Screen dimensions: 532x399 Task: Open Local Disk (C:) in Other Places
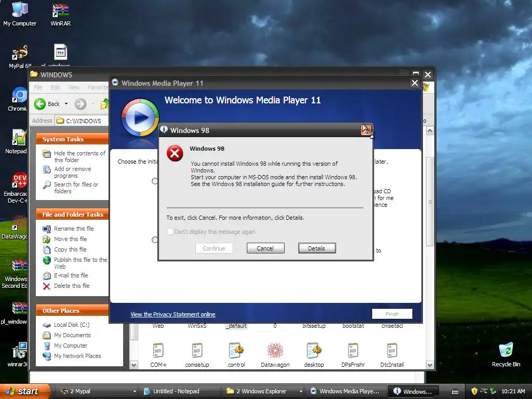(x=72, y=325)
